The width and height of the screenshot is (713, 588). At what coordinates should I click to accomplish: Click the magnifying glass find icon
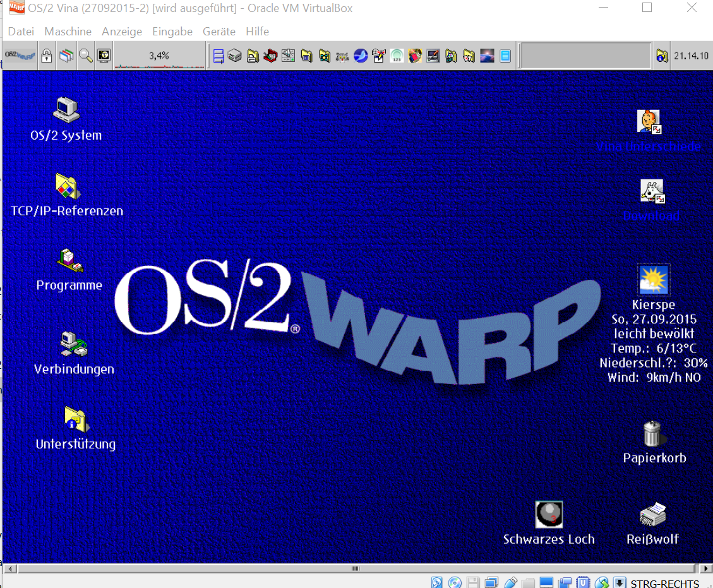85,56
